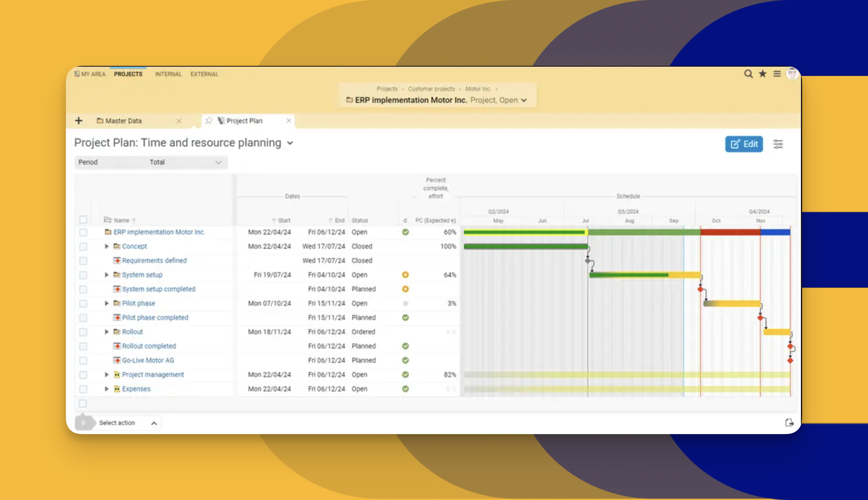Viewport: 868px width, 500px height.
Task: Open the ERP implementation project header dropdown
Action: 524,100
